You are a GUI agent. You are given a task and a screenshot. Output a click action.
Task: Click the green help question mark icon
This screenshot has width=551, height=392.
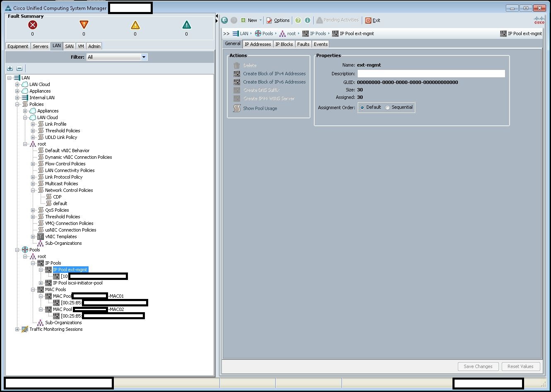[298, 20]
